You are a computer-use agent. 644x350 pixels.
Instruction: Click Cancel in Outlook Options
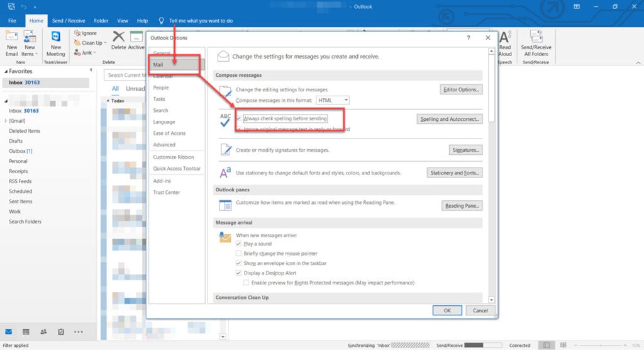point(480,310)
